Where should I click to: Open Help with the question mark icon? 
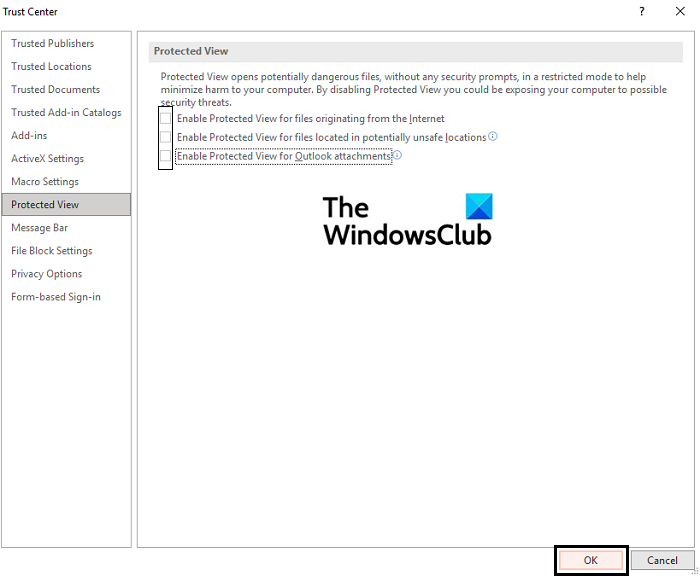click(642, 11)
